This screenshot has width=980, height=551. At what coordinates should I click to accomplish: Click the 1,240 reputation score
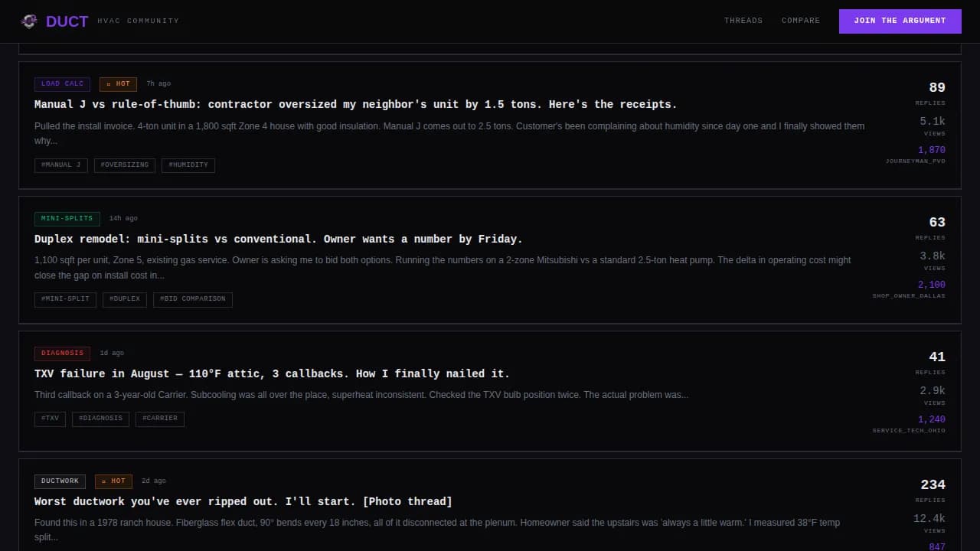pos(932,419)
